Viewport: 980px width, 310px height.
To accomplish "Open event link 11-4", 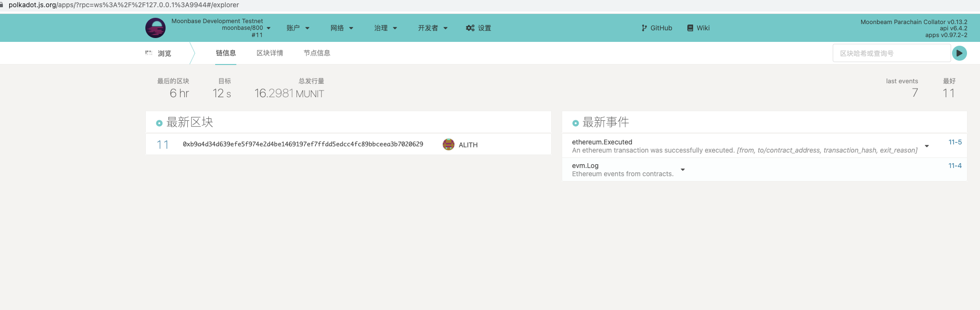I will pyautogui.click(x=955, y=166).
